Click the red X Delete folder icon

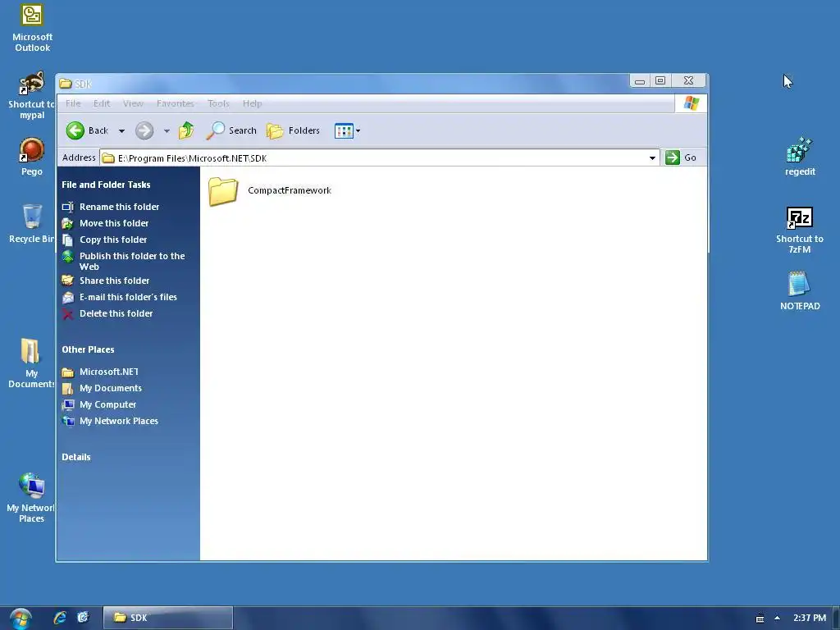pos(67,314)
